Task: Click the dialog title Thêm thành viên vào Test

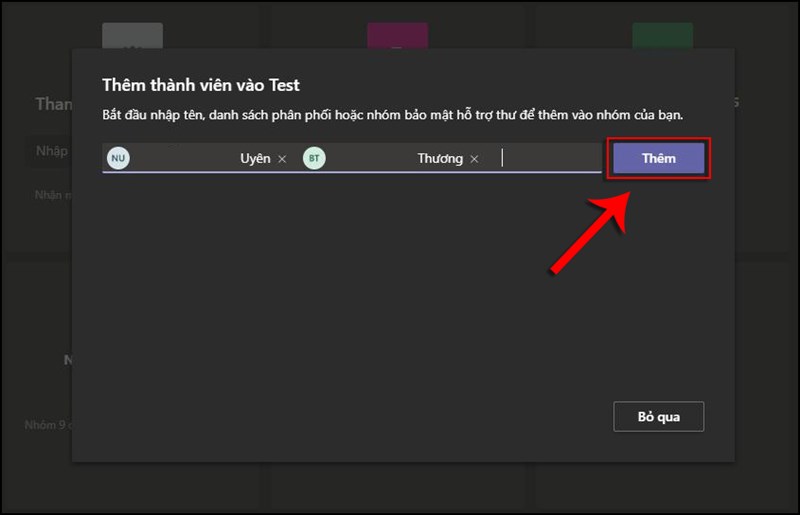Action: [x=201, y=84]
